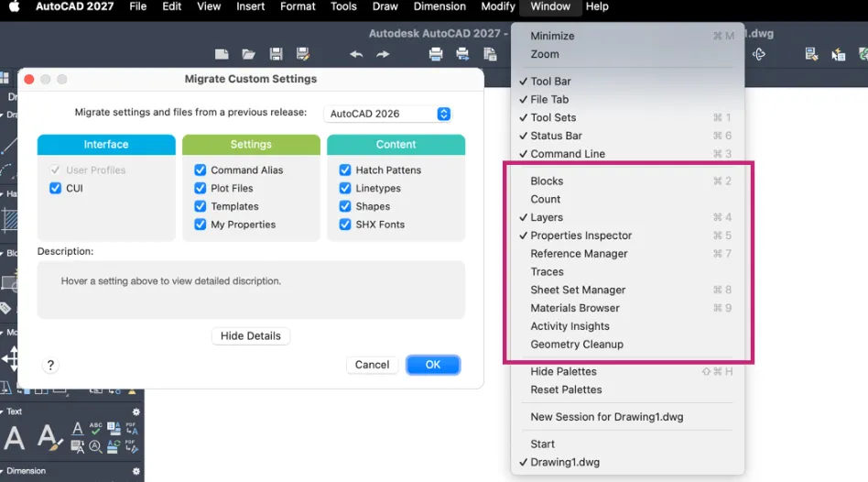The width and height of the screenshot is (868, 482).
Task: Click the upper PDF import text icon
Action: coord(132,428)
